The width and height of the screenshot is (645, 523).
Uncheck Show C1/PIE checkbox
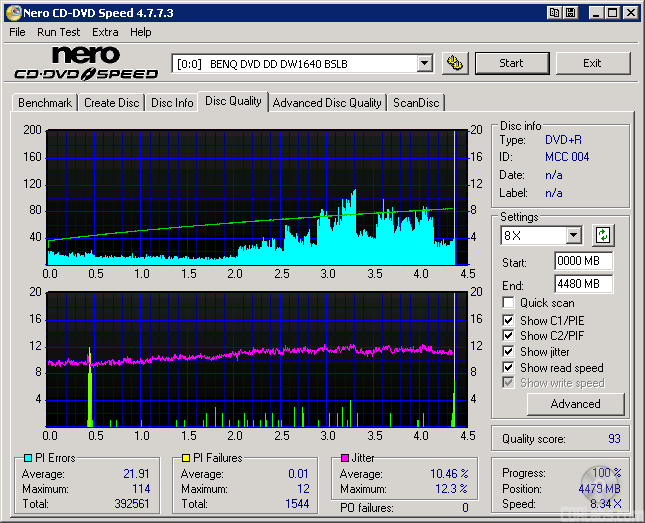tap(509, 320)
